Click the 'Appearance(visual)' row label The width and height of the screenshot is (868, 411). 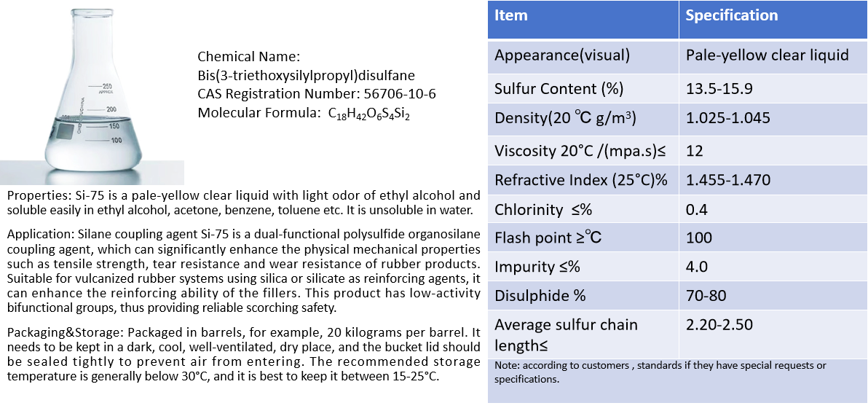(x=562, y=55)
